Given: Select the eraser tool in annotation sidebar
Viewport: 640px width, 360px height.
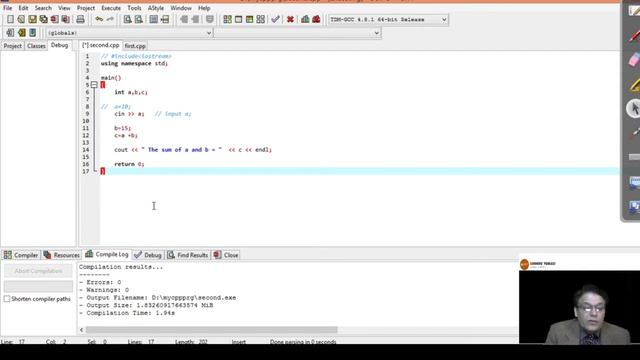Looking at the screenshot, I should (634, 60).
